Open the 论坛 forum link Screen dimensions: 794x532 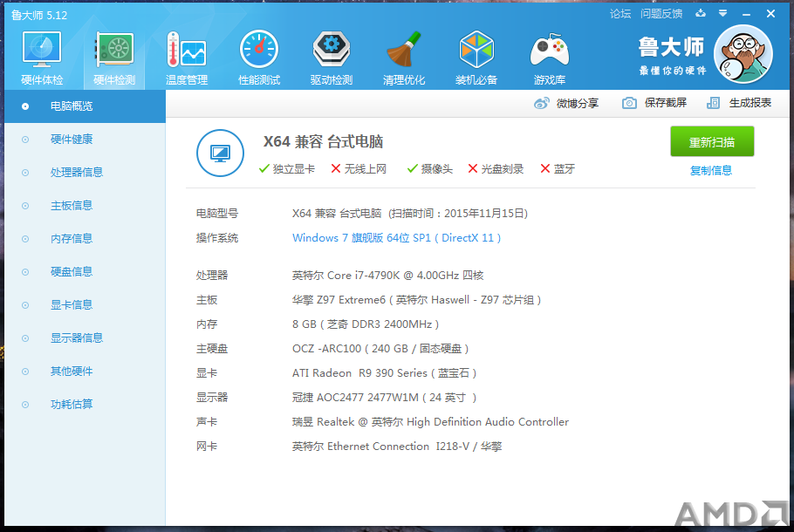point(620,14)
